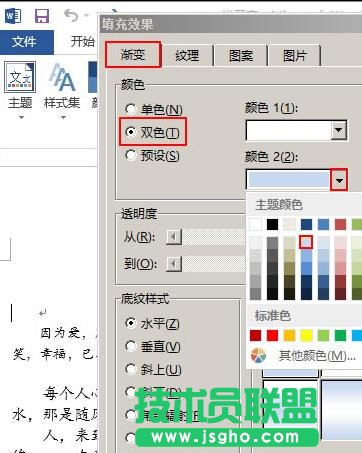This screenshot has height=453, width=362.
Task: Switch to the 纹理 tab
Action: tap(187, 55)
